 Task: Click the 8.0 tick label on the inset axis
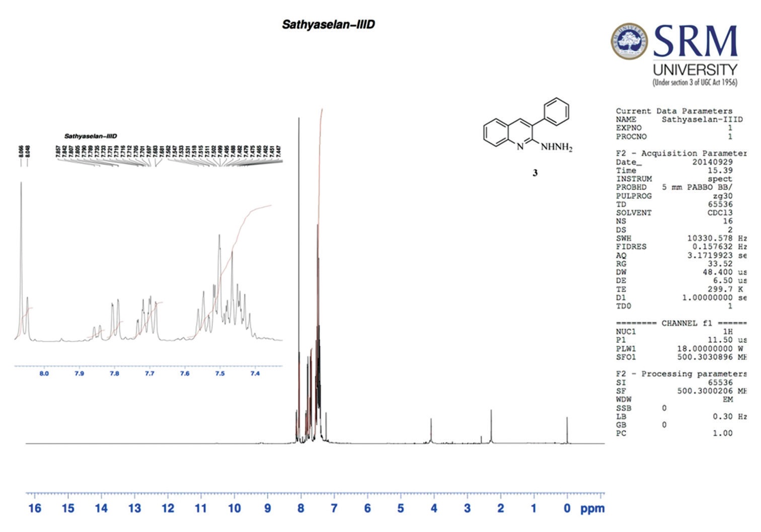[44, 373]
